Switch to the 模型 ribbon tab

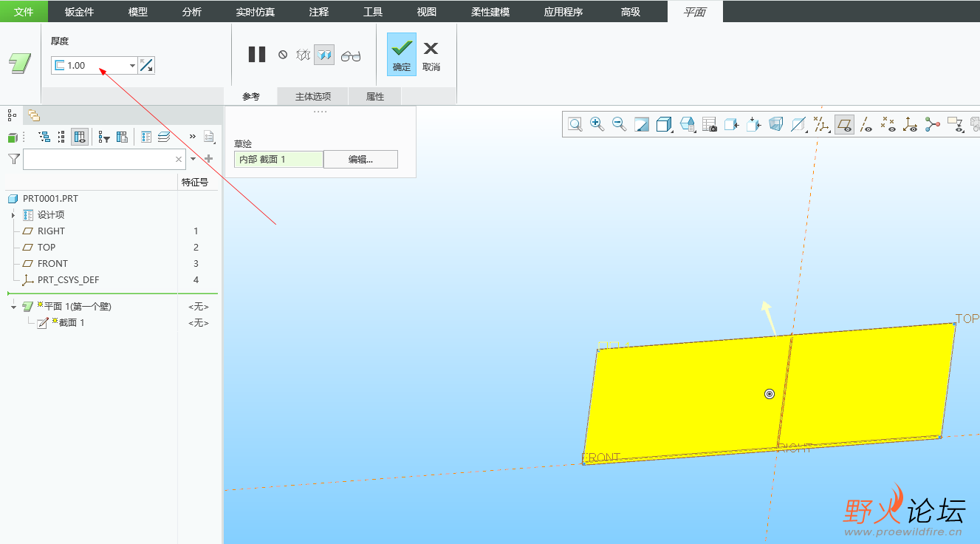point(138,12)
